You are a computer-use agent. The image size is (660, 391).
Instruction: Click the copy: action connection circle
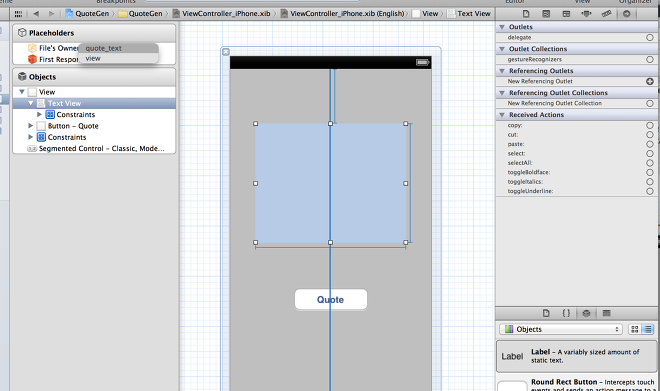(650, 125)
